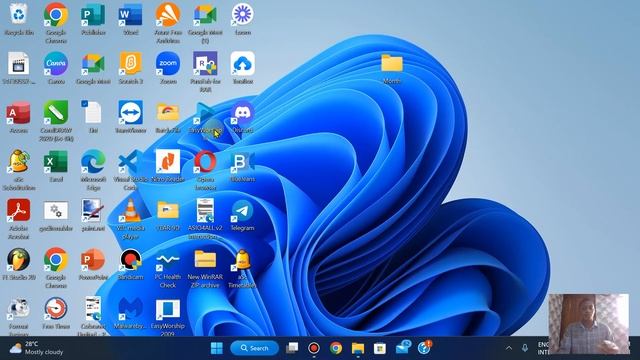
Task: Select the New WinRAR ZIP archive file
Action: 205,268
